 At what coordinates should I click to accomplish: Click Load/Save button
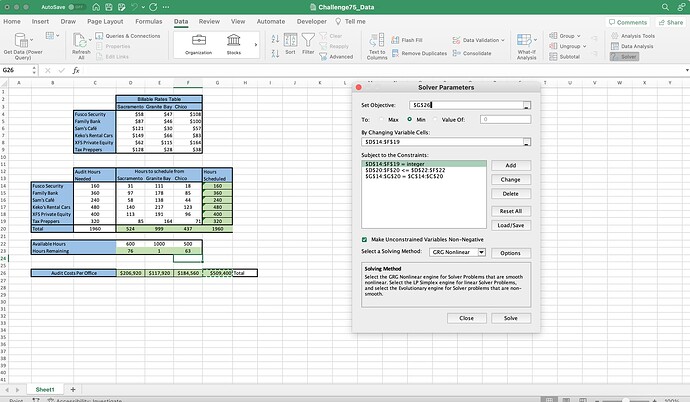[511, 225]
